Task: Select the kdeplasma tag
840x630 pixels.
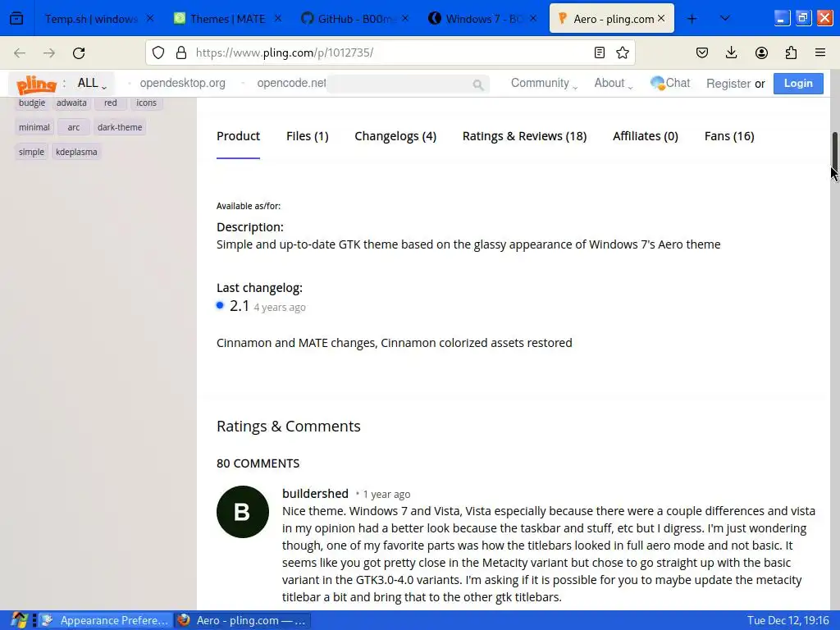Action: (76, 152)
